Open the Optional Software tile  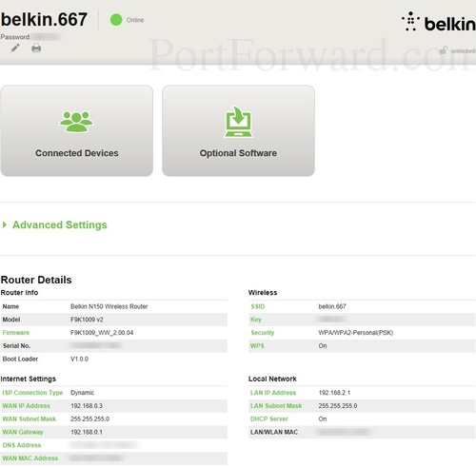click(238, 130)
